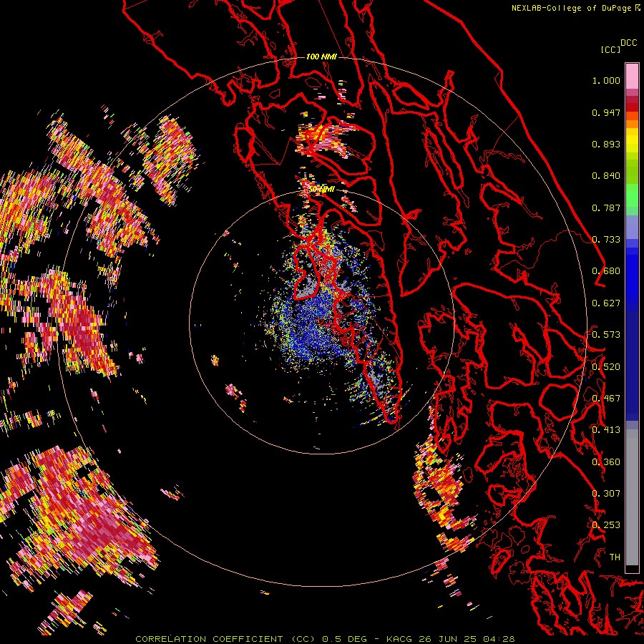Select the 0.307 color scale value

click(606, 494)
